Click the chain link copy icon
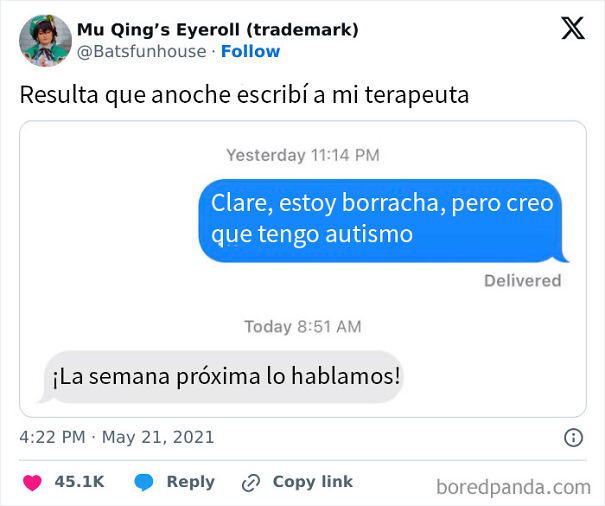Image resolution: width=605 pixels, height=506 pixels. [x=251, y=483]
